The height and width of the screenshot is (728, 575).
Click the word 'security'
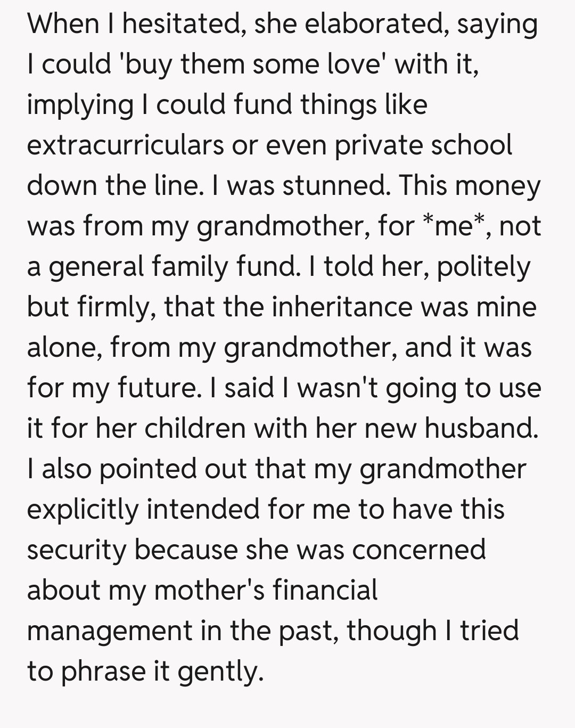76,550
